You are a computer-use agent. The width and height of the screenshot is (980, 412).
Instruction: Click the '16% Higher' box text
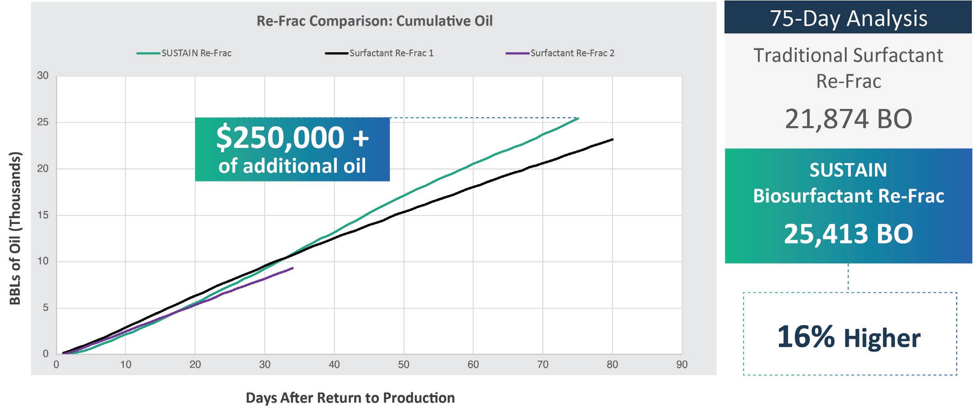pyautogui.click(x=848, y=337)
